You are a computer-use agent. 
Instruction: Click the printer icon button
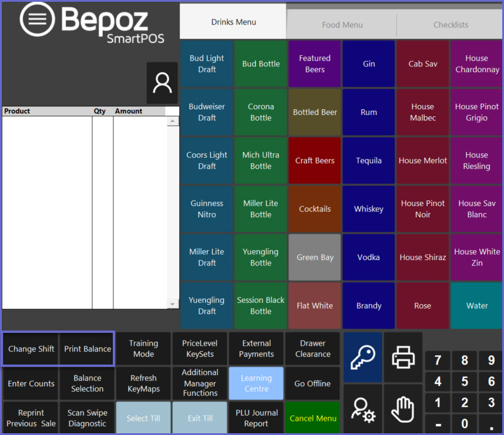403,357
